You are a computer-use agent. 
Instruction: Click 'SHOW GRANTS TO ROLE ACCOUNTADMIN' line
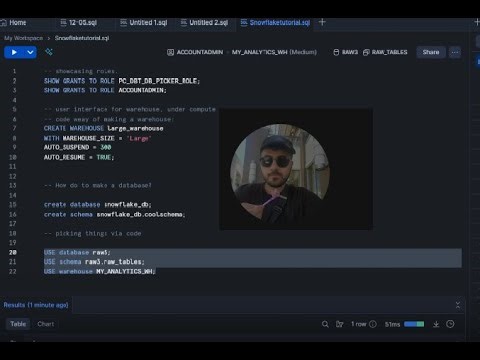tap(105, 90)
